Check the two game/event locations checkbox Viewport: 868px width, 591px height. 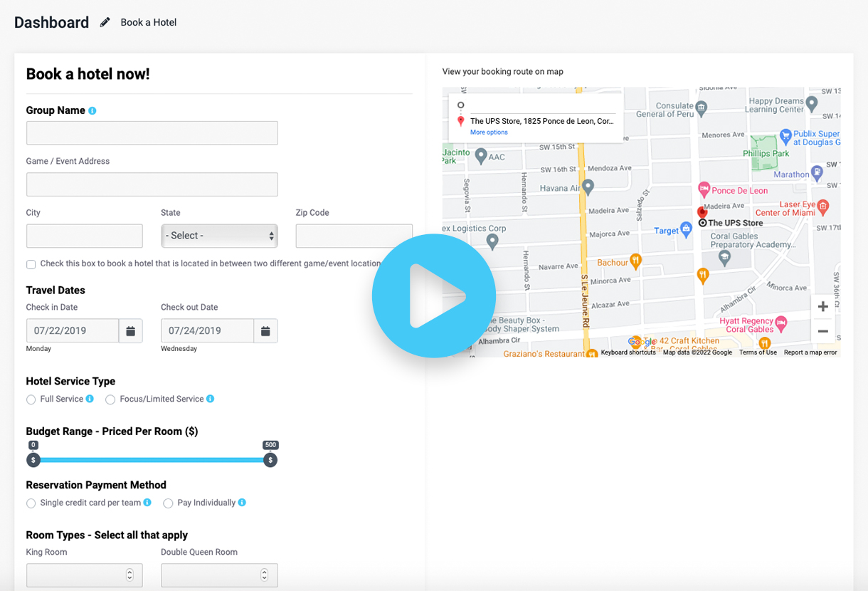coord(31,264)
